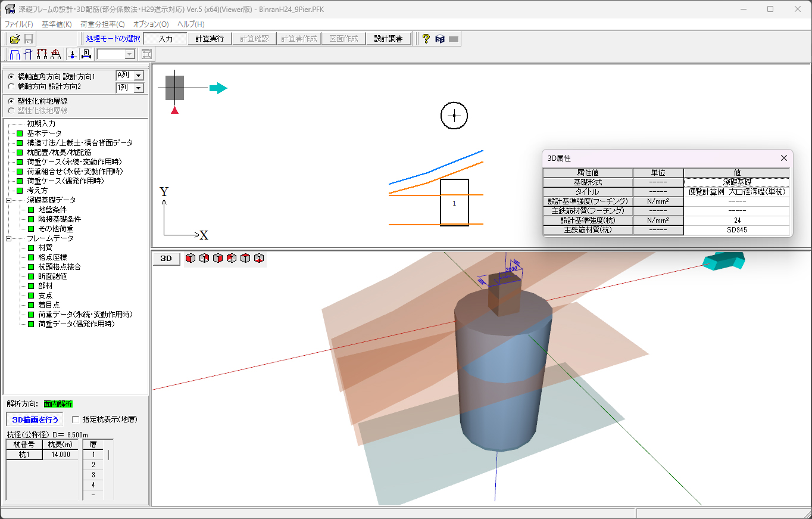Close the 3D属性 panel
The height and width of the screenshot is (519, 812).
click(x=784, y=158)
